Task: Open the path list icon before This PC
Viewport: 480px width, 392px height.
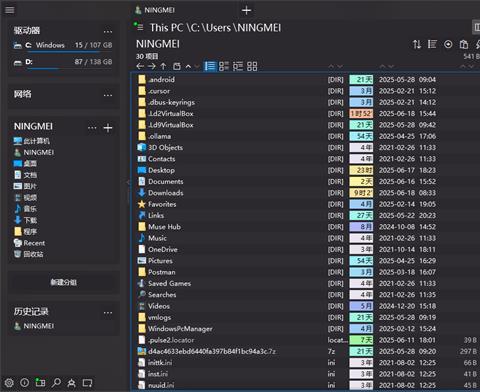Action: [x=139, y=27]
